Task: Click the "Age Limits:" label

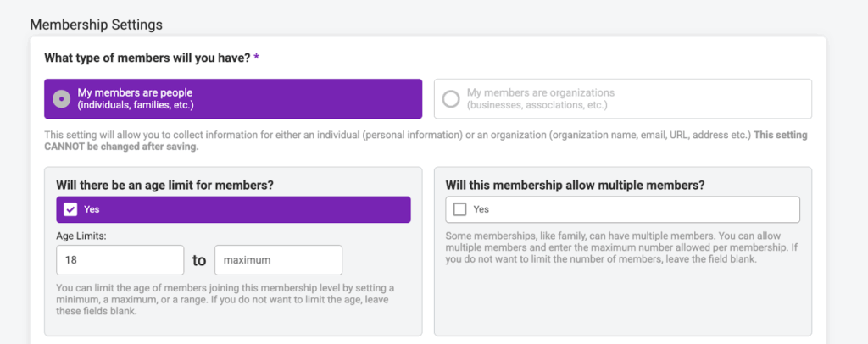Action: [x=81, y=236]
